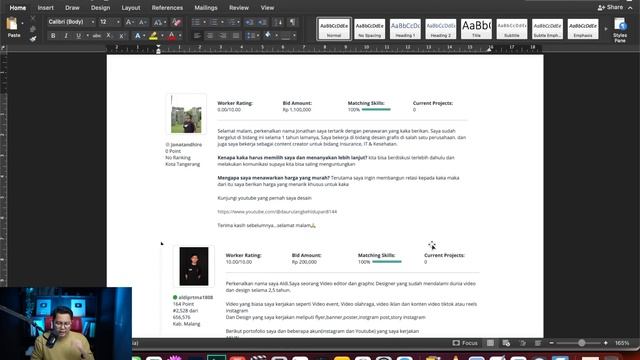640x360 pixels.
Task: Align text right
Action: point(223,36)
